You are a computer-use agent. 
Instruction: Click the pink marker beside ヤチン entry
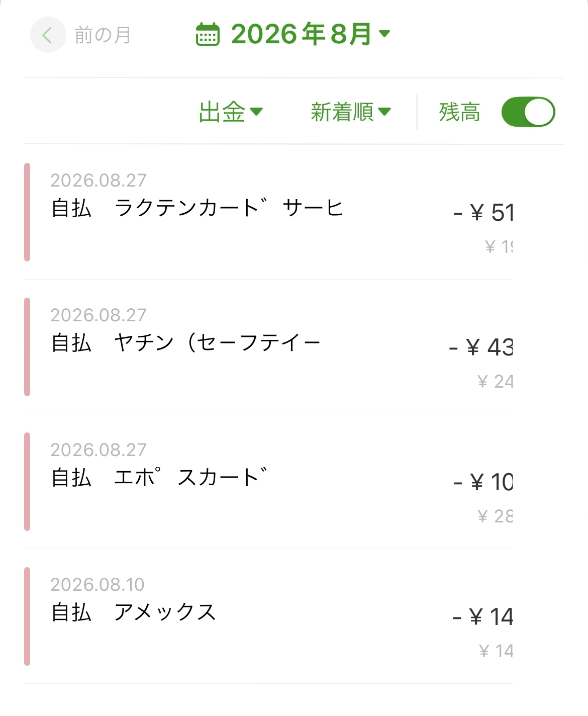click(x=27, y=347)
